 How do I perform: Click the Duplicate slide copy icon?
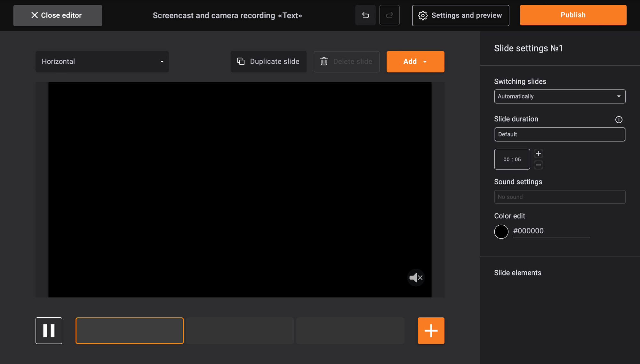pyautogui.click(x=241, y=61)
